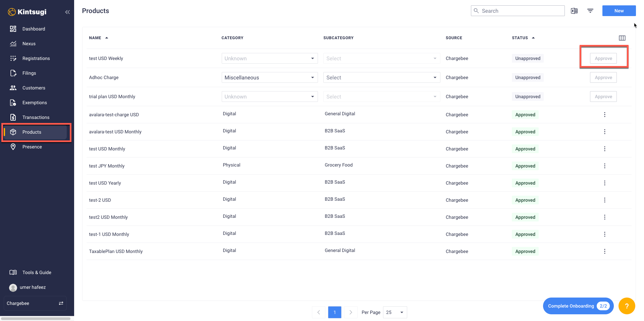
Task: Click the Excel export icon
Action: coord(574,11)
